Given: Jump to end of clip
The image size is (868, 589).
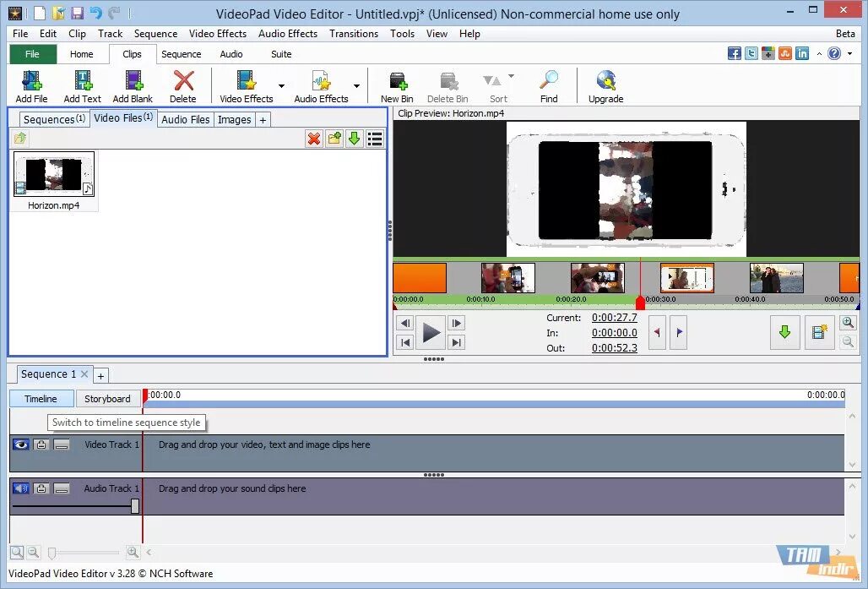Looking at the screenshot, I should coord(456,342).
